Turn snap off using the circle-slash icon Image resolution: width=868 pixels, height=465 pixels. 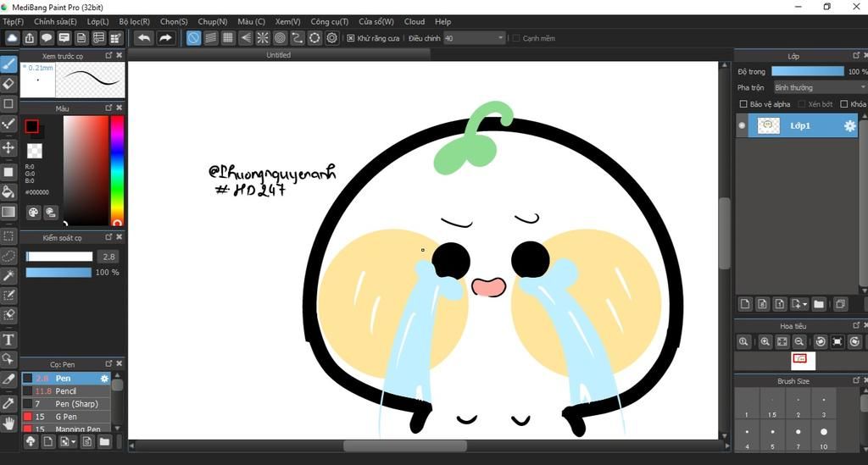pos(193,38)
